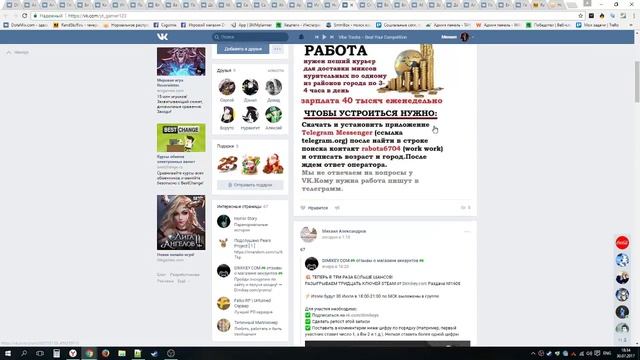Focus the VK search field

click(x=250, y=37)
